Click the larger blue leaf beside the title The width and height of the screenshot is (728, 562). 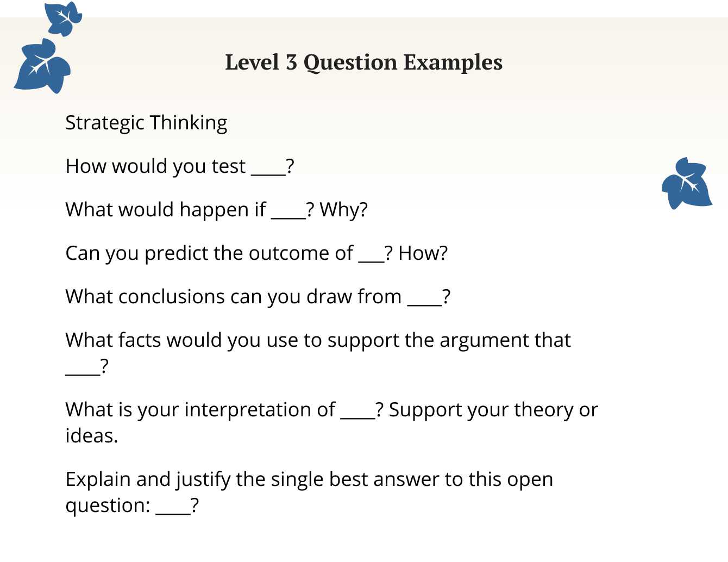[x=43, y=67]
